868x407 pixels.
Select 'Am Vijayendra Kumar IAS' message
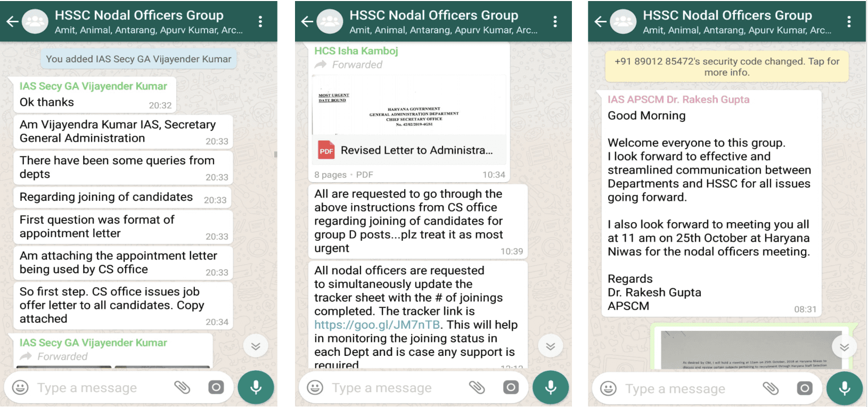tap(122, 132)
